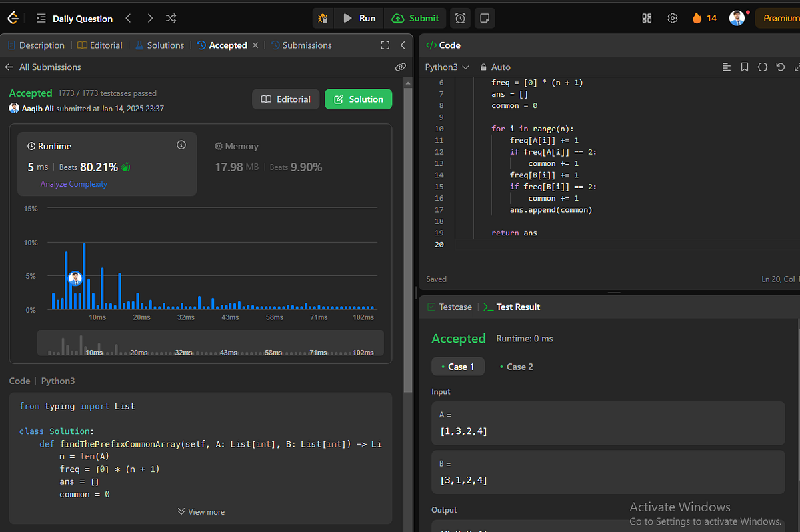Select Case 2 test case
Image resolution: width=800 pixels, height=532 pixels.
tap(516, 367)
